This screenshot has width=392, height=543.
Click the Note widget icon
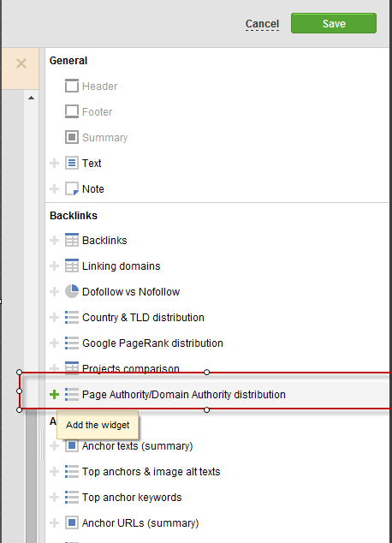coord(72,188)
